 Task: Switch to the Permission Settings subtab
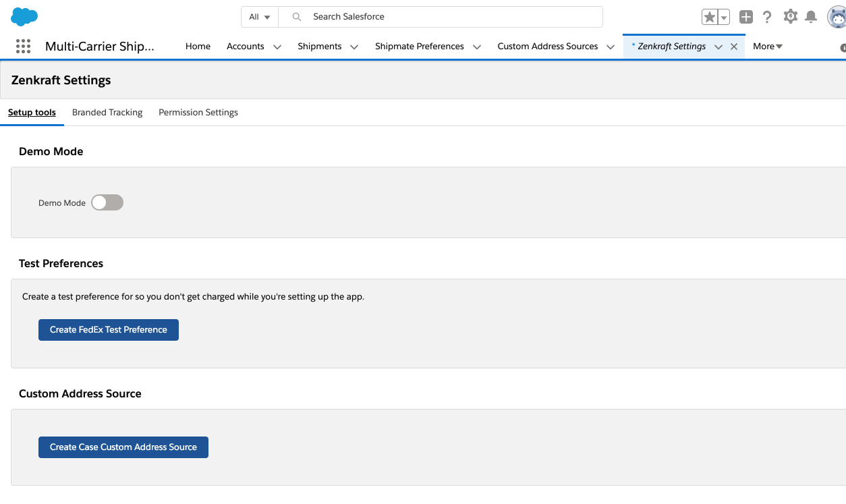tap(198, 113)
